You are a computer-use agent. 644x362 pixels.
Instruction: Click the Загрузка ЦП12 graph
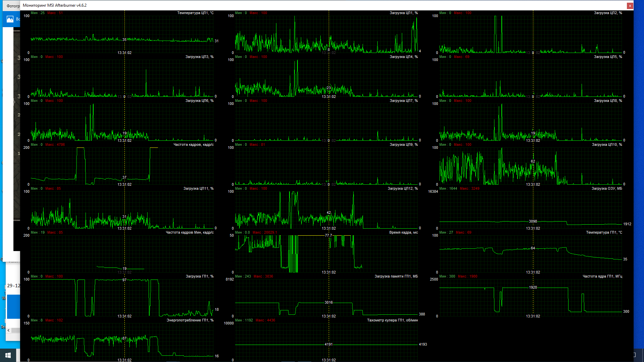pyautogui.click(x=327, y=209)
